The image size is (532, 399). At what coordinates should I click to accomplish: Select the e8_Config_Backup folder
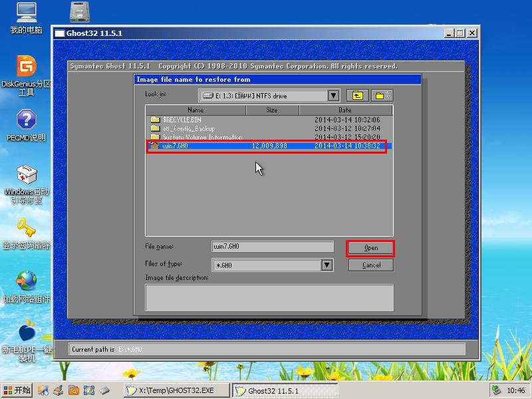[269, 128]
